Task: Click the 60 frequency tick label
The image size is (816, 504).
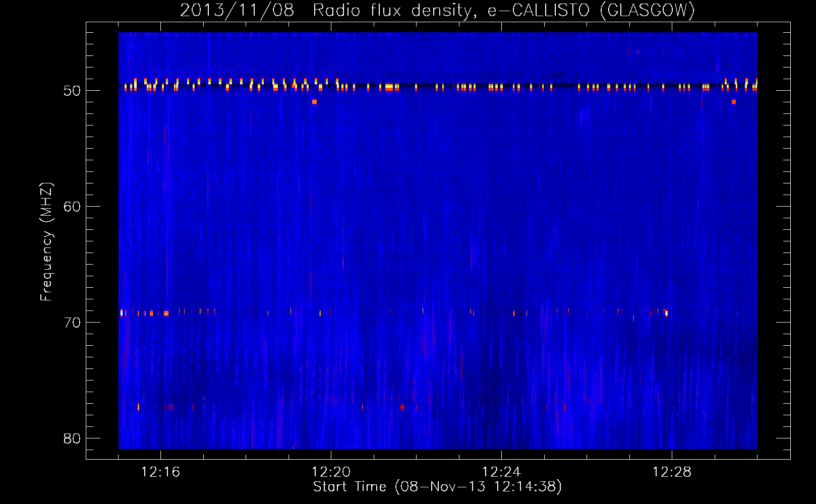Action: pos(72,207)
